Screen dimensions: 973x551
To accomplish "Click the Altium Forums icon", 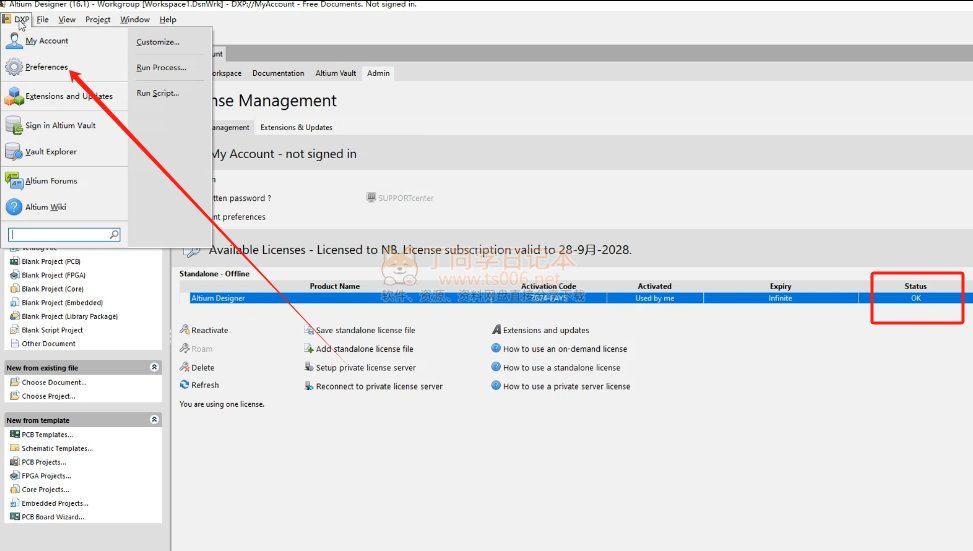I will tap(14, 181).
